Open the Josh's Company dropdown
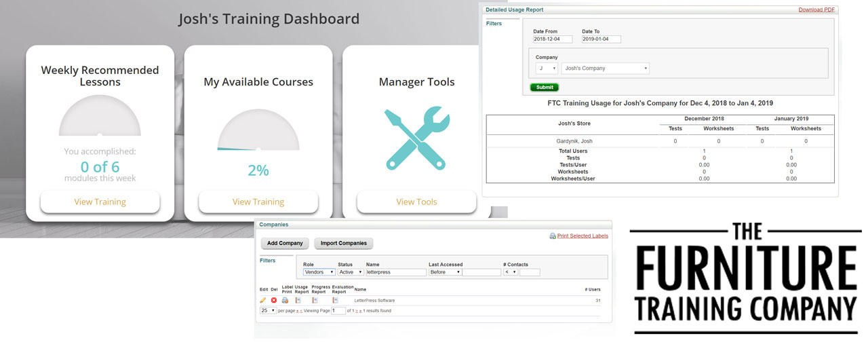868x357 pixels. pos(605,69)
